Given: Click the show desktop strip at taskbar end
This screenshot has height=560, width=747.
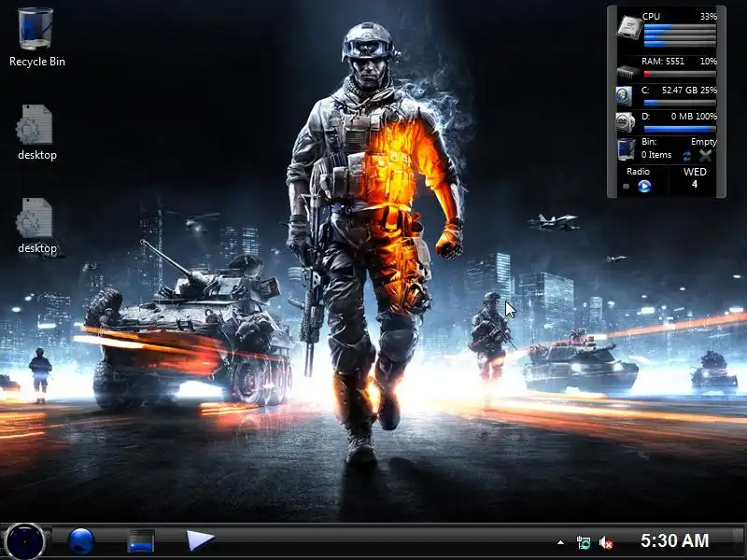Looking at the screenshot, I should [x=739, y=541].
